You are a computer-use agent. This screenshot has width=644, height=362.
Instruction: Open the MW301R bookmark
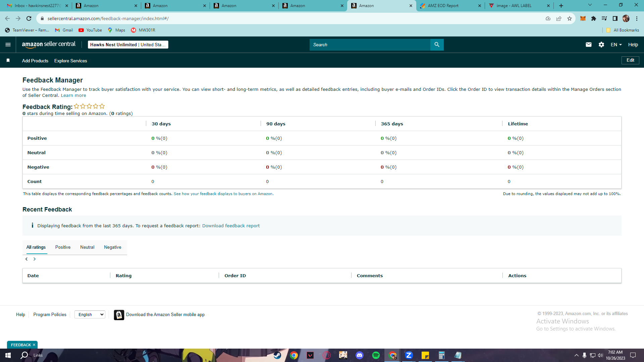[x=143, y=30]
